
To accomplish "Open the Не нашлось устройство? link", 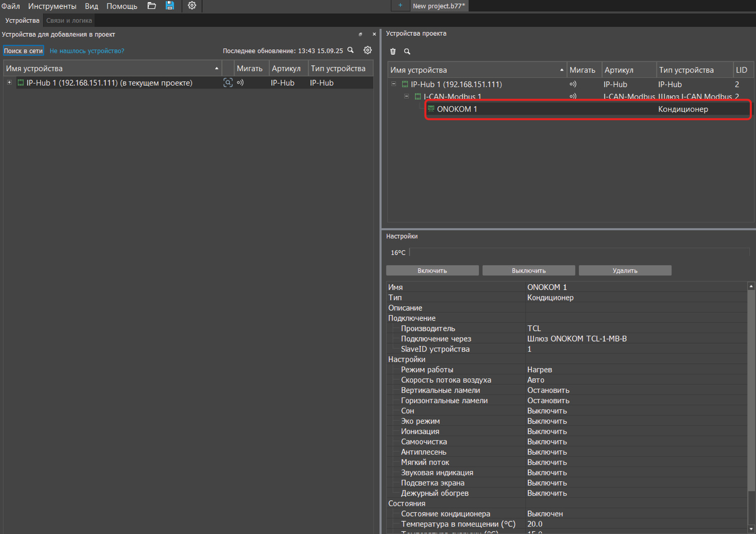I will point(87,51).
